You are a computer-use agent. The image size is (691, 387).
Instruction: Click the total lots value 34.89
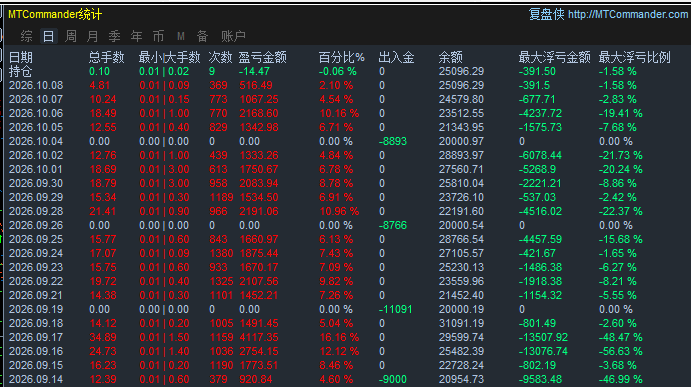(x=103, y=337)
